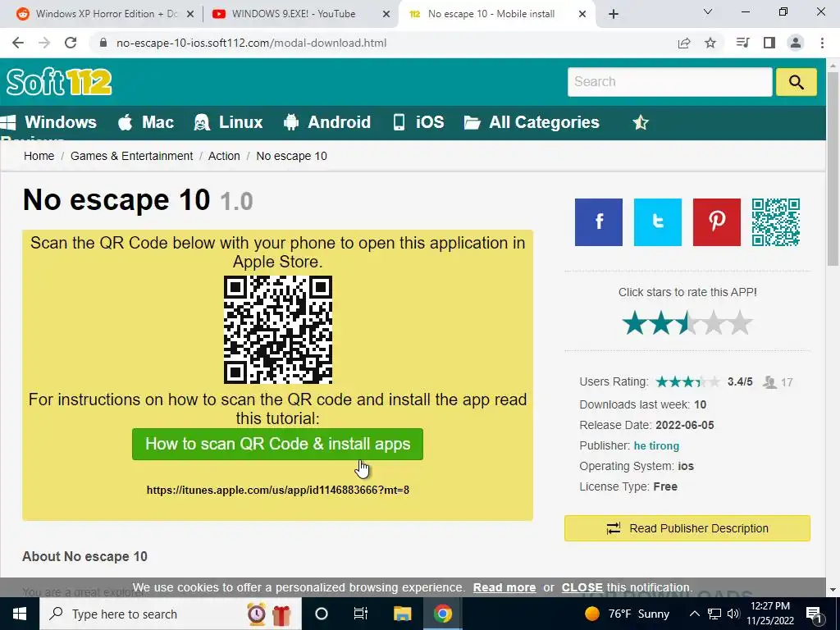
Task: Open the Chrome profile avatar
Action: click(796, 43)
